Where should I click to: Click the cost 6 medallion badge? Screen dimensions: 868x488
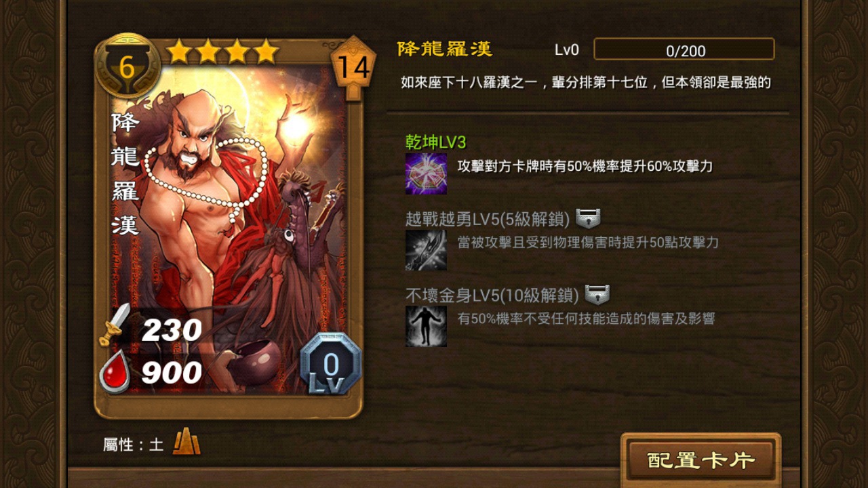tap(127, 66)
